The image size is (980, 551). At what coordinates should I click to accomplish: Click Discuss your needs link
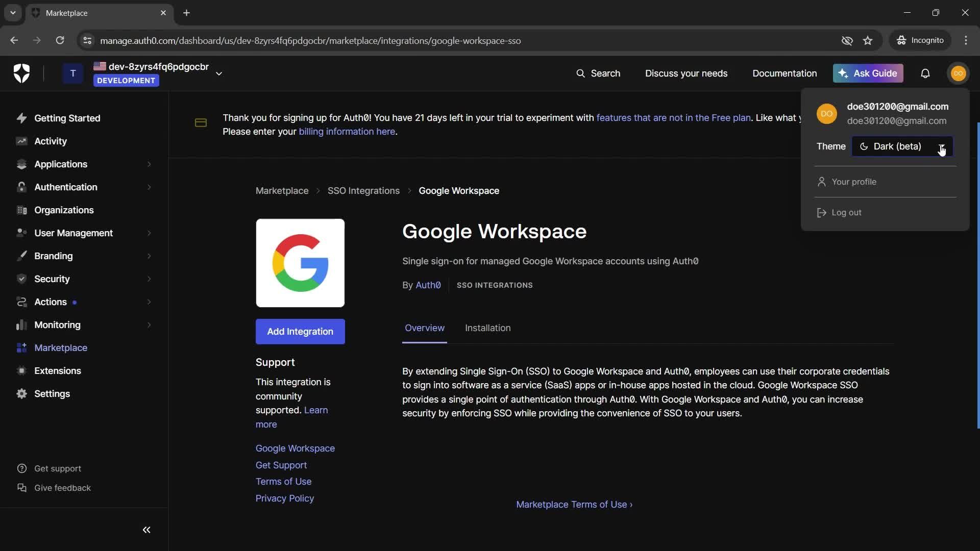click(x=686, y=73)
